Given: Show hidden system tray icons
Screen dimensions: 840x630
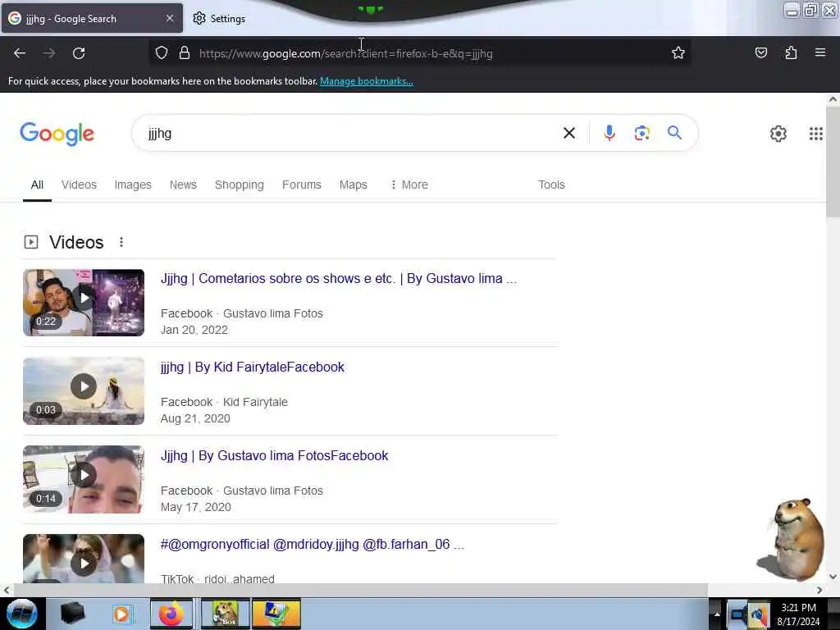Looking at the screenshot, I should pyautogui.click(x=717, y=614).
